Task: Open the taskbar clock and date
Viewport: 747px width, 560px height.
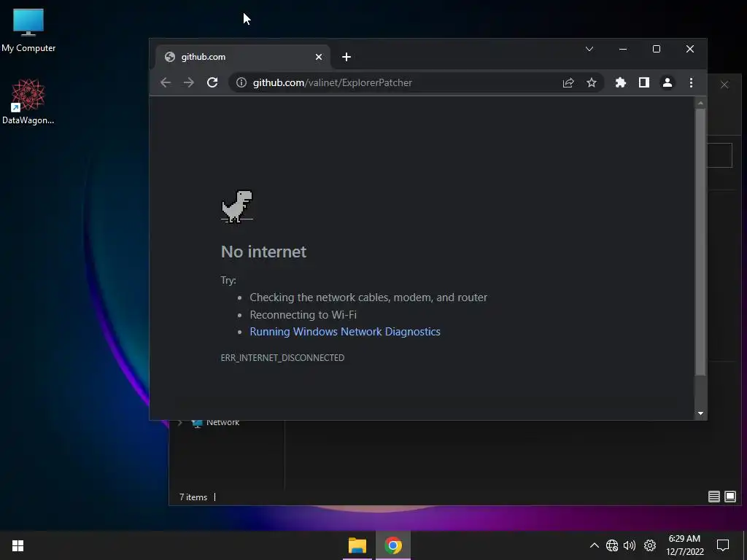Action: 684,545
